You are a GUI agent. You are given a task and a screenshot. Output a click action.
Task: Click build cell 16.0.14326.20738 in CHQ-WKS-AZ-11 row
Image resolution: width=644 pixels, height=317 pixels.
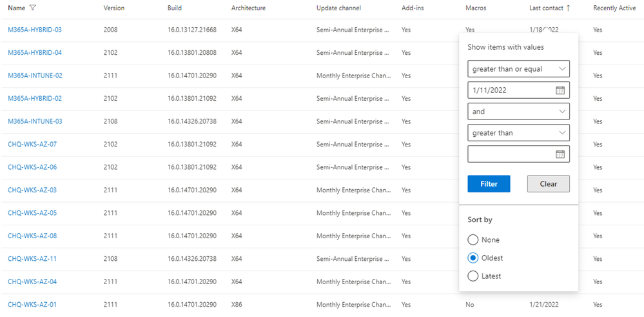click(192, 259)
